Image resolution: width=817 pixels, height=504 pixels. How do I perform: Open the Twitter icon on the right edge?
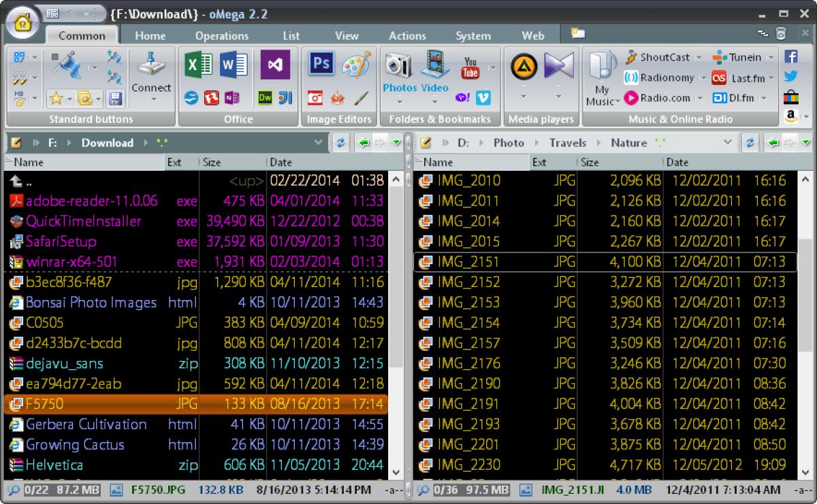pyautogui.click(x=792, y=78)
